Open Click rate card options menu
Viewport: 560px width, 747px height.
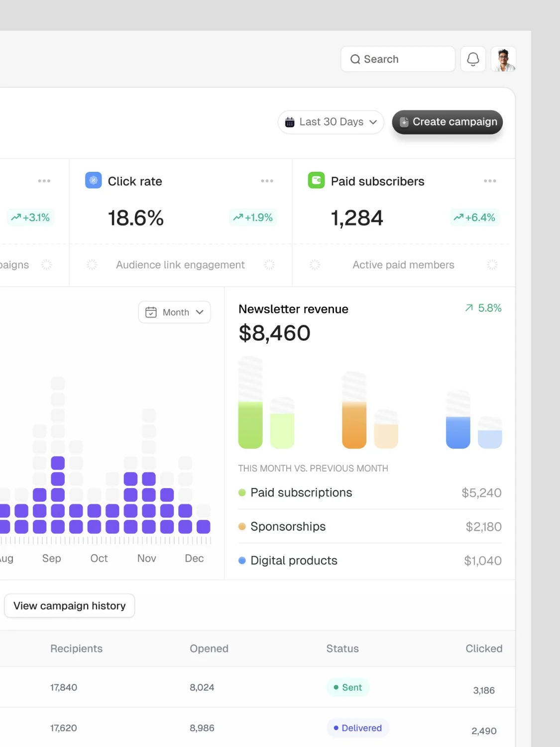(267, 181)
